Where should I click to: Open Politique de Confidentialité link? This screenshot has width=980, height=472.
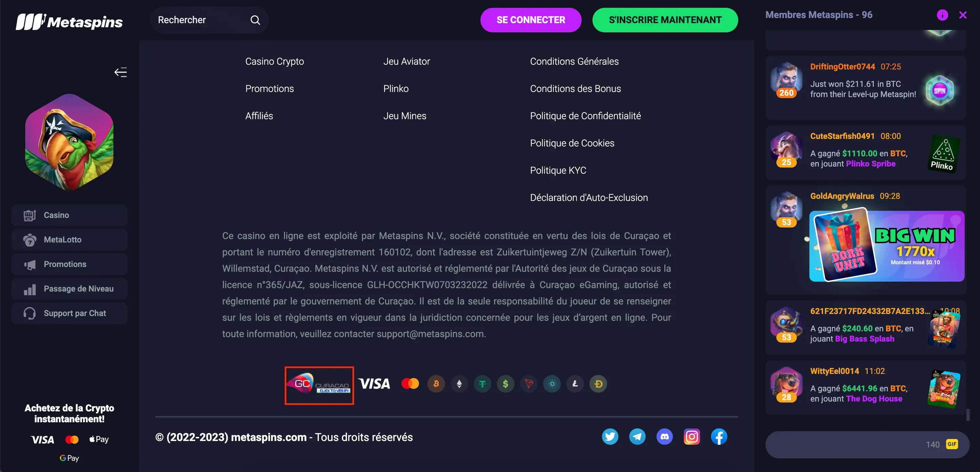tap(585, 116)
